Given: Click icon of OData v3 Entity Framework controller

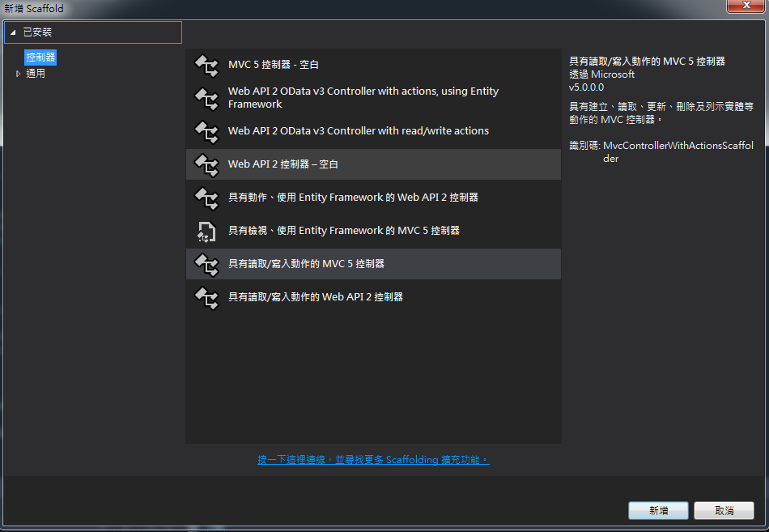Looking at the screenshot, I should pyautogui.click(x=206, y=98).
